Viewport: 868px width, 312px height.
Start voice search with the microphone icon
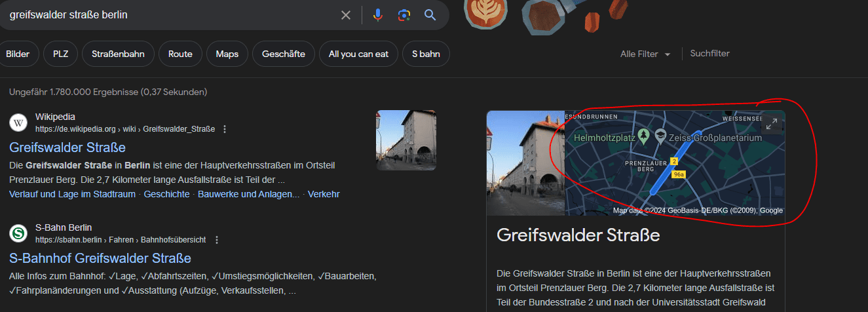(x=378, y=15)
